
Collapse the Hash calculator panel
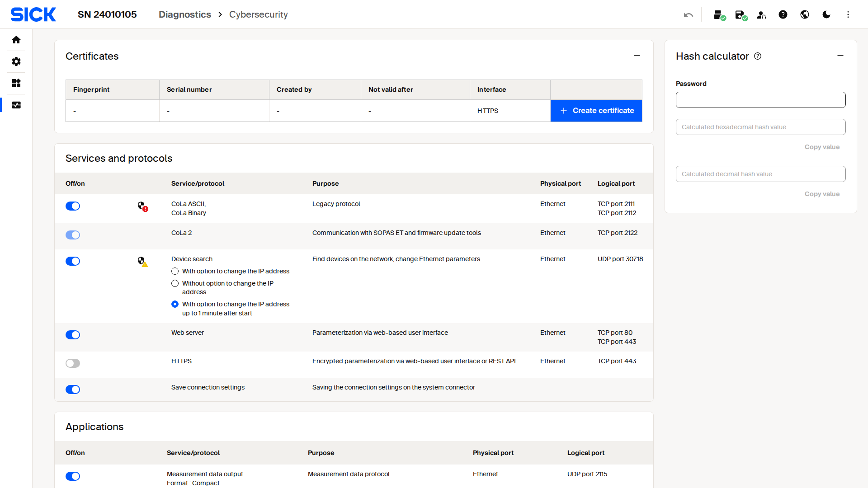pos(840,56)
